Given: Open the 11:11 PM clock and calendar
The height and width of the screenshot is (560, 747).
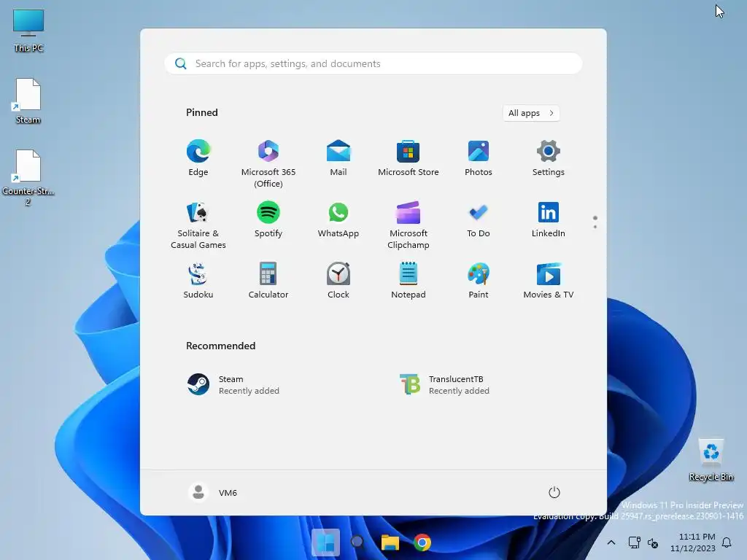Looking at the screenshot, I should coord(693,542).
